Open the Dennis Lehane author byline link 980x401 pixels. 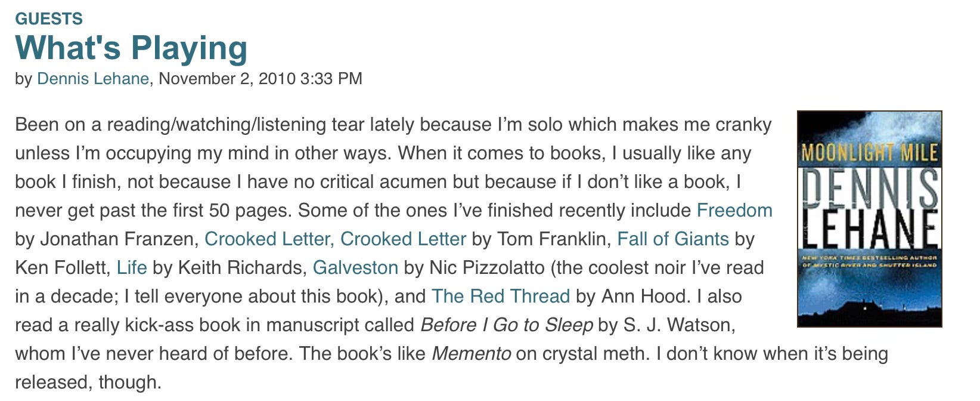tap(93, 79)
